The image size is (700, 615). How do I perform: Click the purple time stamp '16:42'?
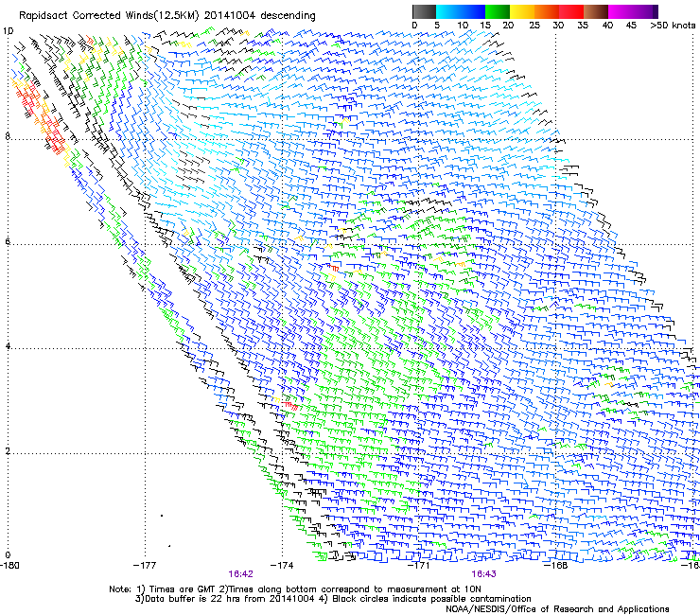(x=240, y=574)
